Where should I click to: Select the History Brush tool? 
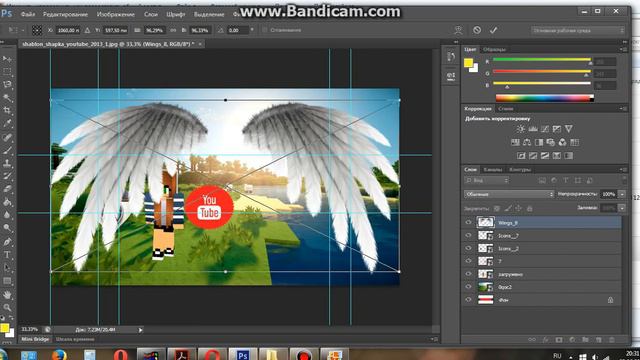7,176
